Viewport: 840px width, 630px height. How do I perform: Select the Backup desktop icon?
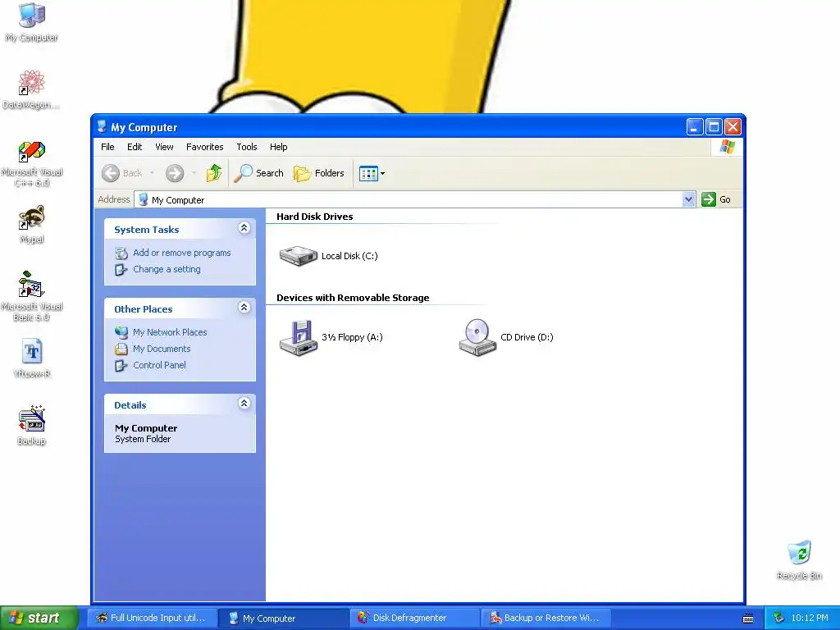pyautogui.click(x=32, y=426)
